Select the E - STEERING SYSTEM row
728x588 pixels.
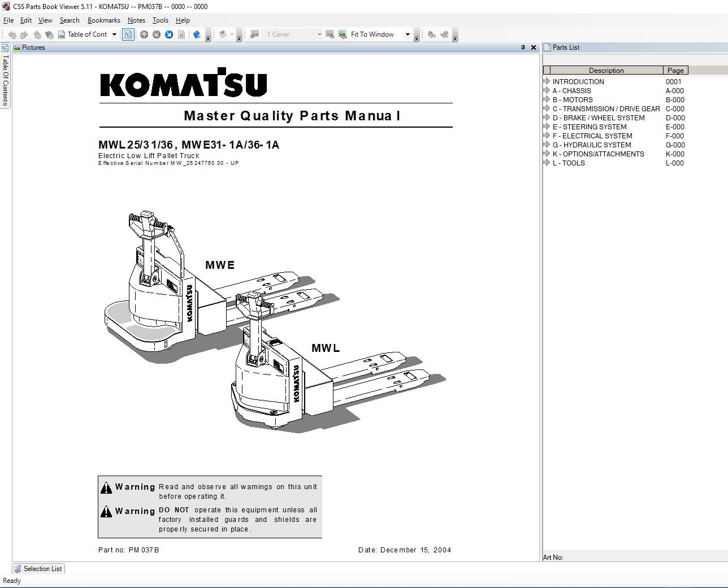(x=616, y=127)
